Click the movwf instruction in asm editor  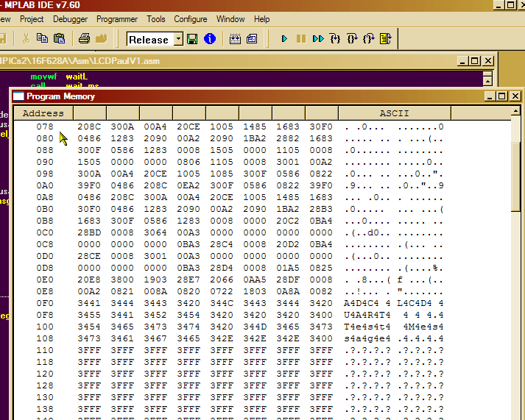pos(43,76)
